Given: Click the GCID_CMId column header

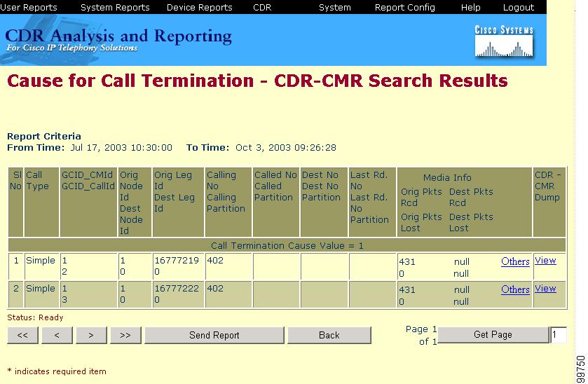Looking at the screenshot, I should click(88, 202).
